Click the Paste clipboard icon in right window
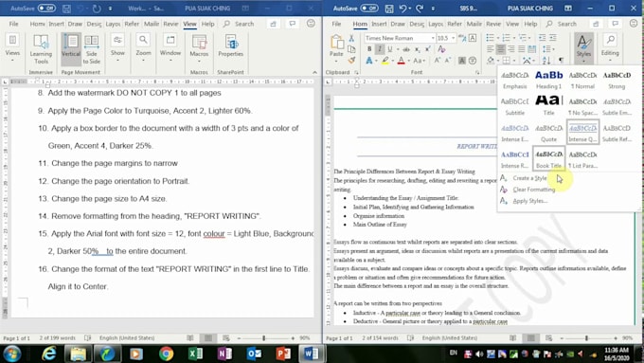This screenshot has height=363, width=644. (337, 42)
